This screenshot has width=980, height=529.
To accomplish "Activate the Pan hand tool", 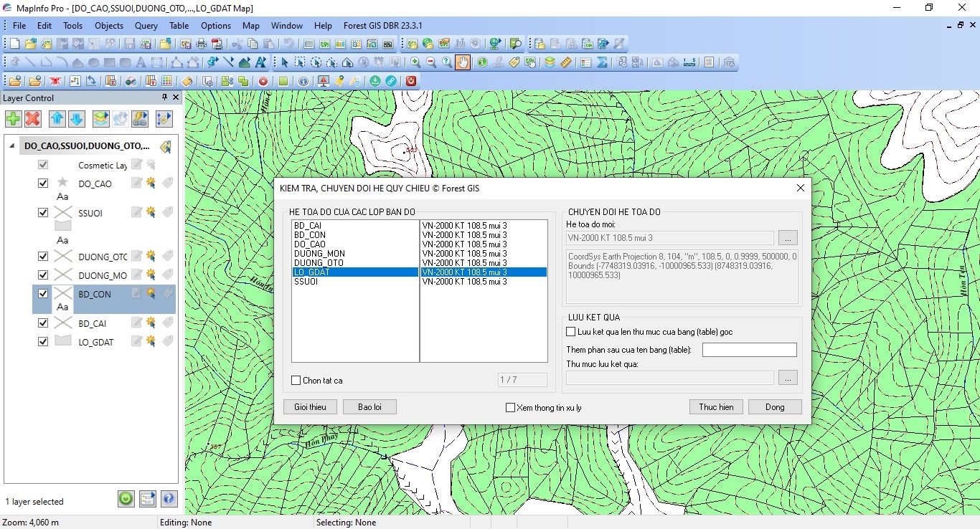I will click(463, 62).
